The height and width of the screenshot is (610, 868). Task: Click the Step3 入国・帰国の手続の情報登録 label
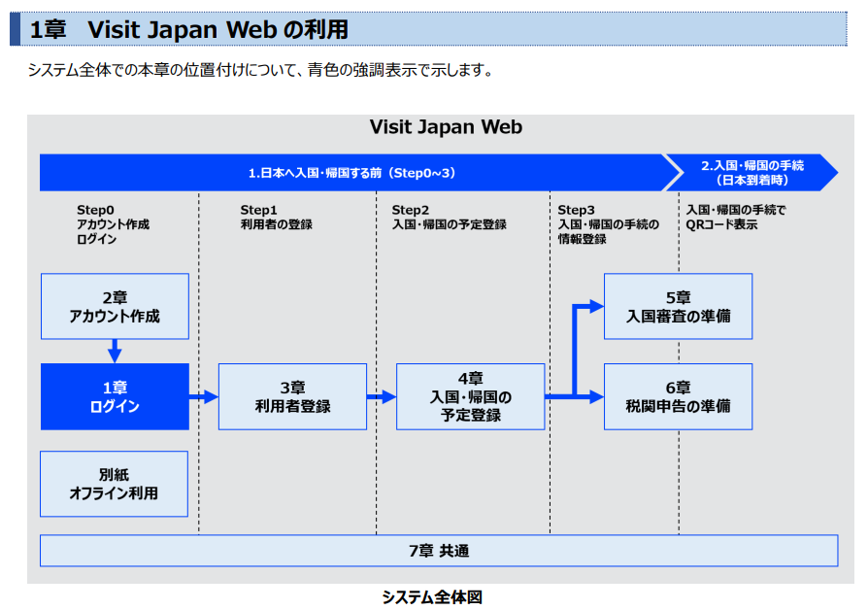(609, 224)
